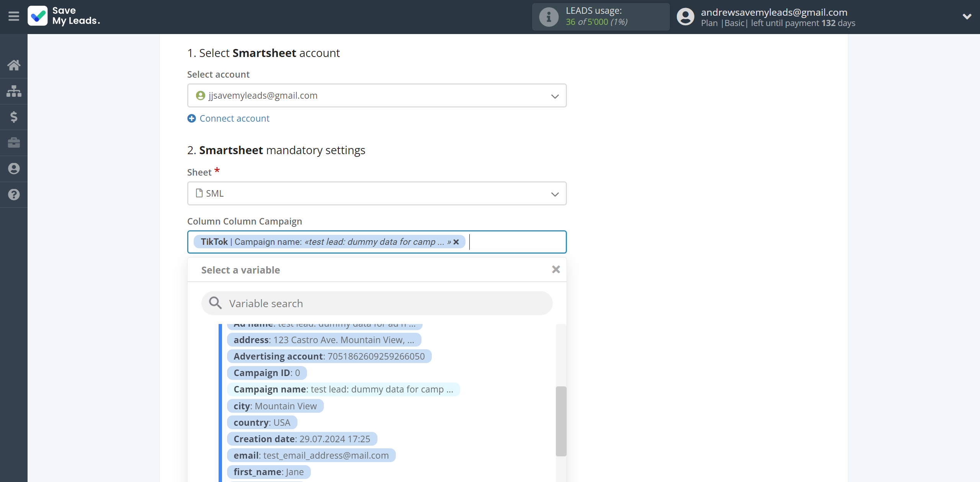
Task: Click the green account icon beside jjsavemyleads
Action: (200, 96)
